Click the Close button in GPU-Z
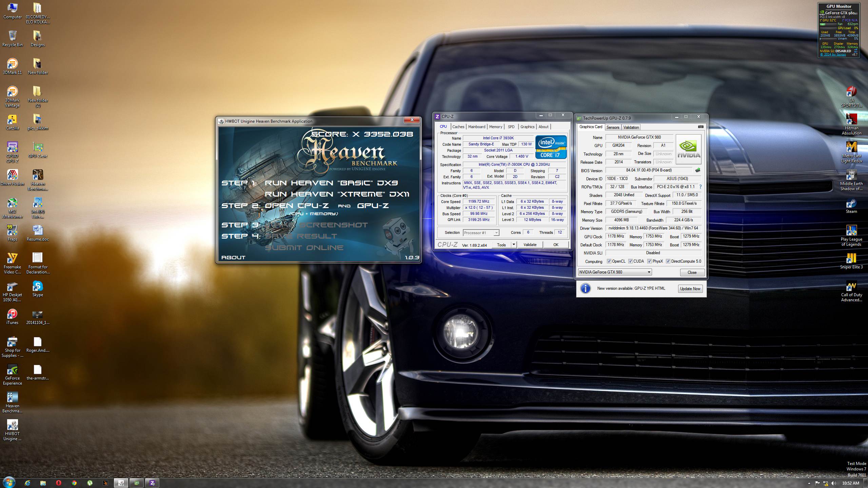Image resolution: width=868 pixels, height=488 pixels. pyautogui.click(x=692, y=272)
